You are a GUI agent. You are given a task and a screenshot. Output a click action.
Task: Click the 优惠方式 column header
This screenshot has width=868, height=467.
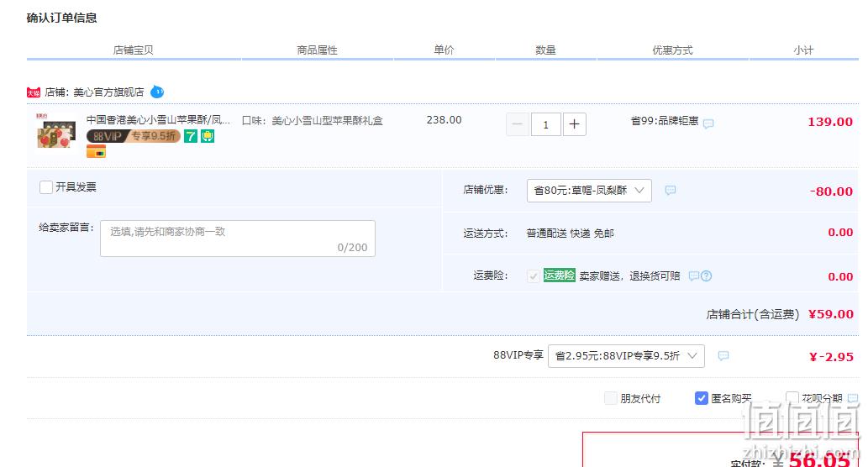click(x=672, y=50)
